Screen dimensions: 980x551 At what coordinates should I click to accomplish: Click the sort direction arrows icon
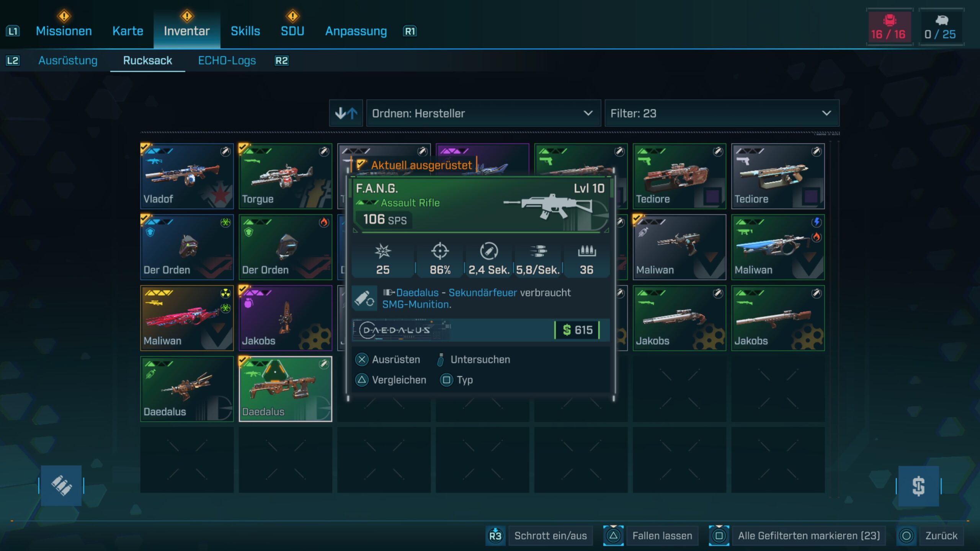pyautogui.click(x=346, y=113)
